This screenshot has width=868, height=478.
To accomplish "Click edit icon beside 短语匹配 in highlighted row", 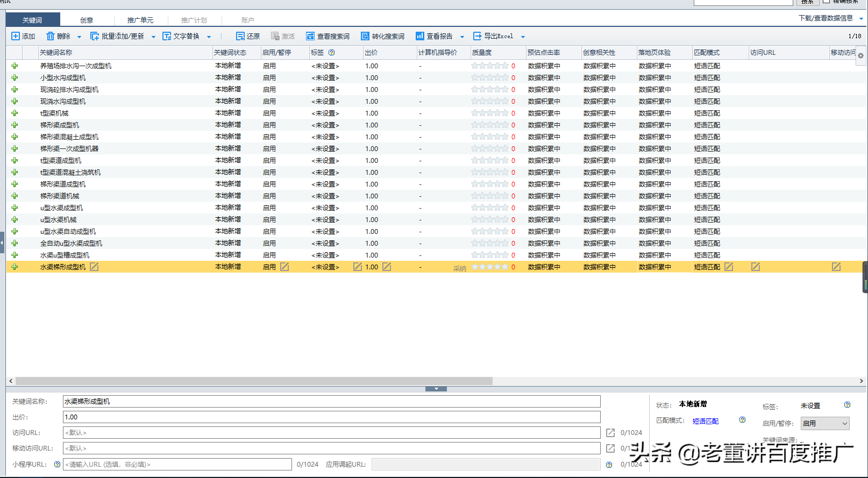I will [729, 267].
